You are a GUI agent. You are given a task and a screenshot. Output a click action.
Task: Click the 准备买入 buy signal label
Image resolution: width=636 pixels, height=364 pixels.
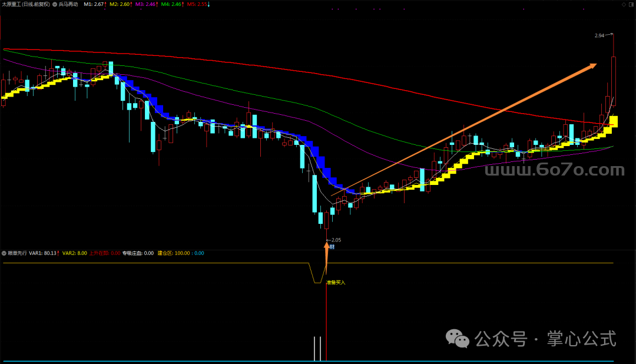pyautogui.click(x=336, y=283)
